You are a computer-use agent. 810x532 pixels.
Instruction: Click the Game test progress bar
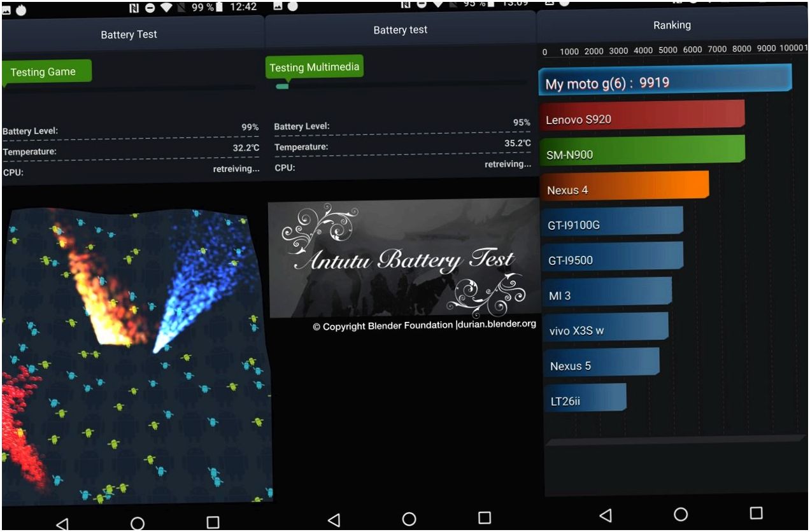click(x=130, y=88)
